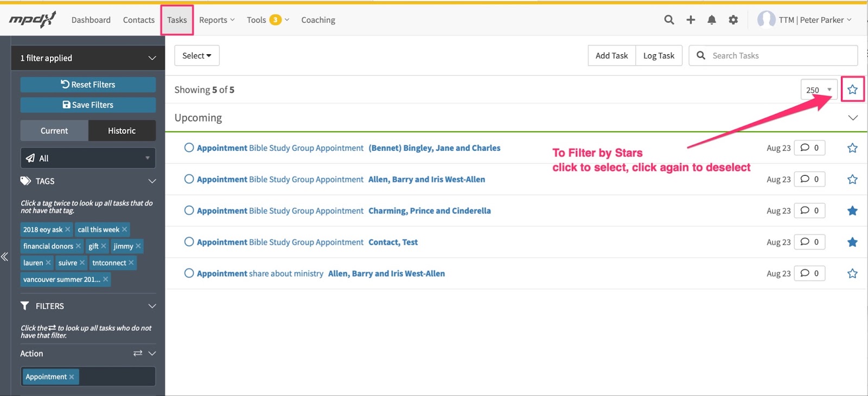Expand the 1 filter applied panel
Image resolution: width=868 pixels, height=396 pixels.
coord(88,58)
